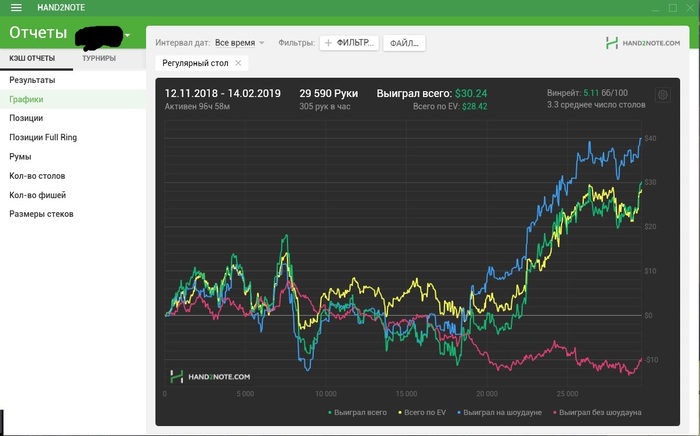The image size is (700, 436).
Task: Open the 'Кол-во фишей' report
Action: click(73, 195)
